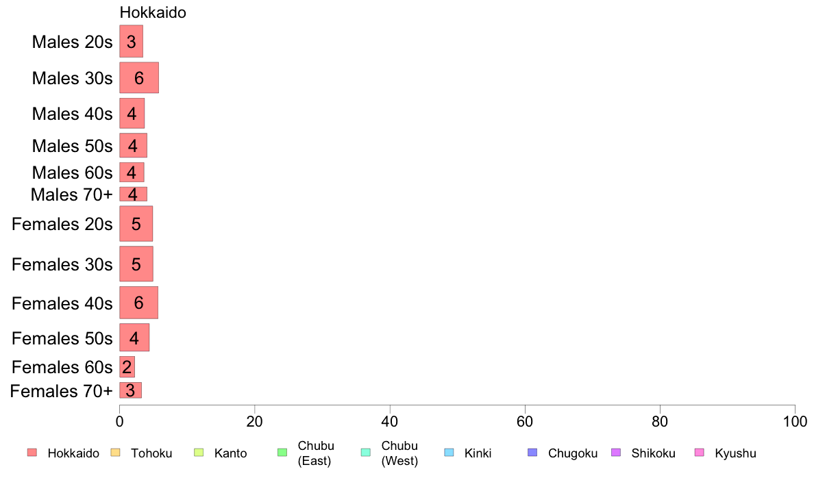The width and height of the screenshot is (814, 504).
Task: Click the Kinki light blue legend swatch
Action: coord(449,453)
